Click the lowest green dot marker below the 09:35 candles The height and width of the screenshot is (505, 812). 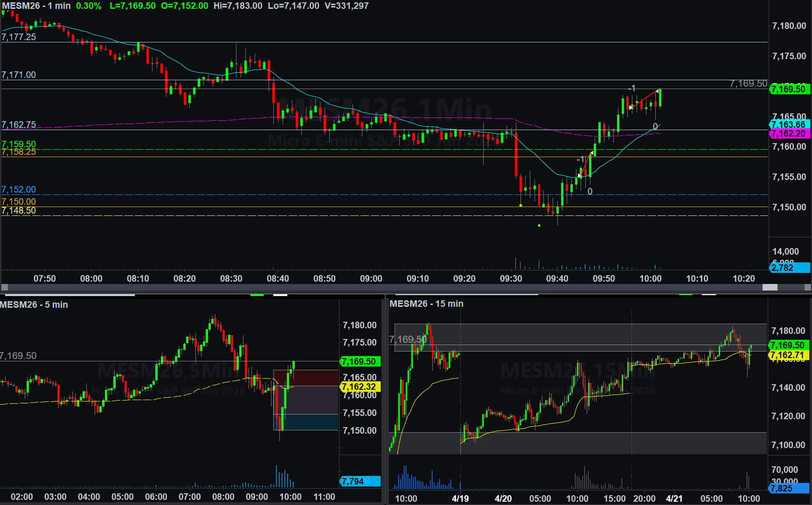click(x=539, y=226)
